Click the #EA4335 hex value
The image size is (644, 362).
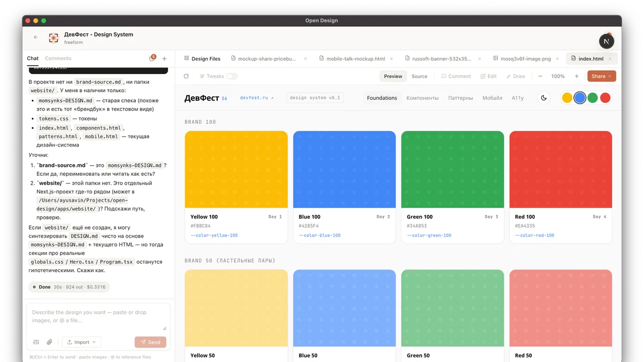(x=525, y=226)
